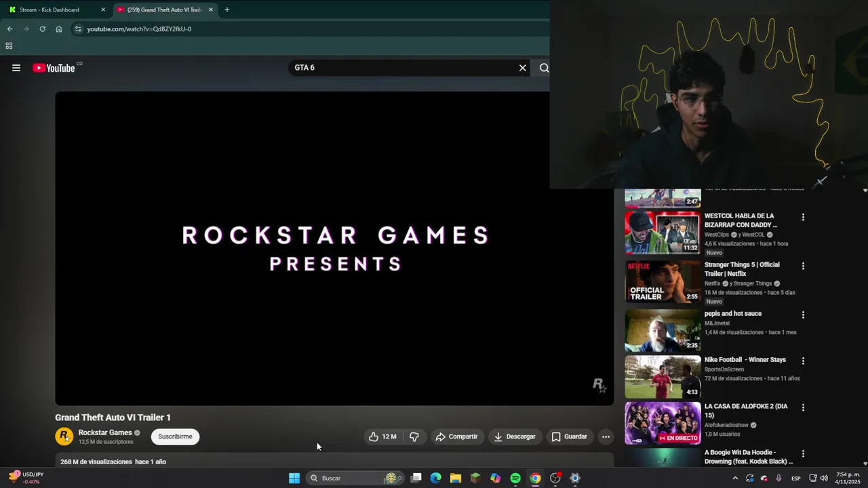This screenshot has height=488, width=868.
Task: Open options menu for LA CASA DE ALOFOKE
Action: (803, 407)
